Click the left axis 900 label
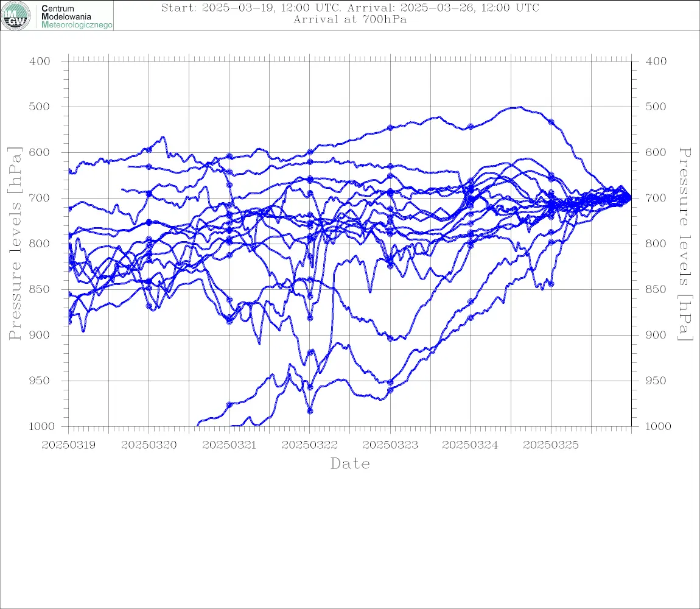This screenshot has width=700, height=609. [40, 335]
